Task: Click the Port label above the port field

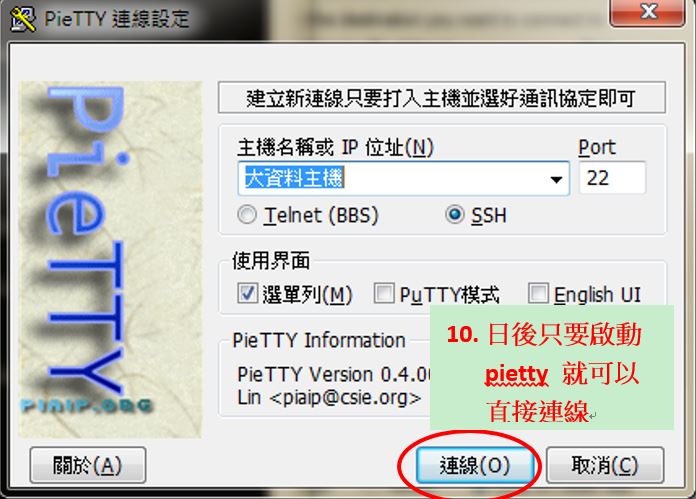Action: pos(596,148)
